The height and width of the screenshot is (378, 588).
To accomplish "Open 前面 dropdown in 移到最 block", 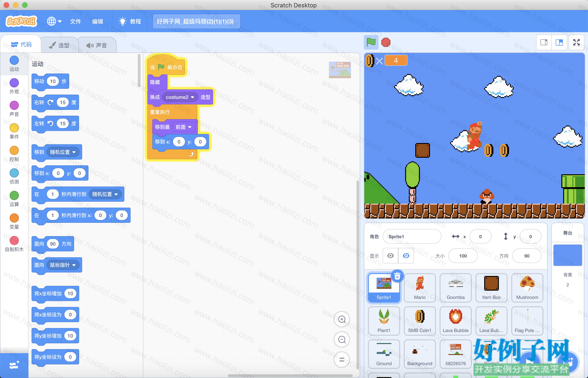I will [184, 127].
